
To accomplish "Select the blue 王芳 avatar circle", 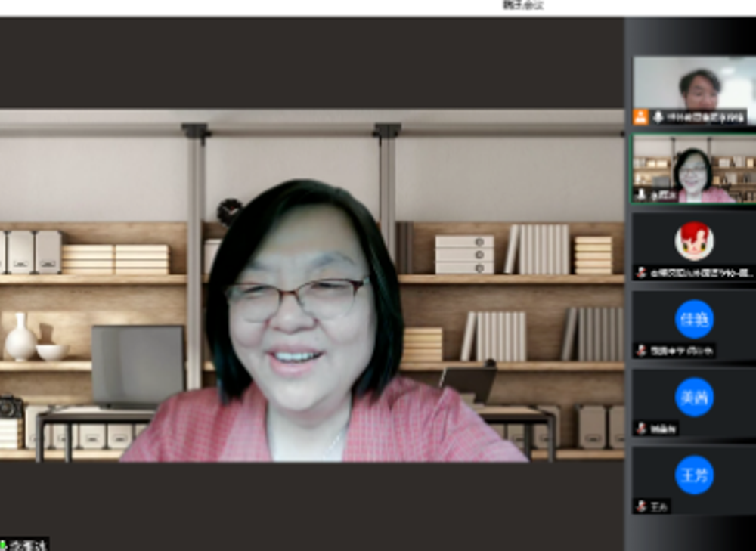I will pos(694,475).
